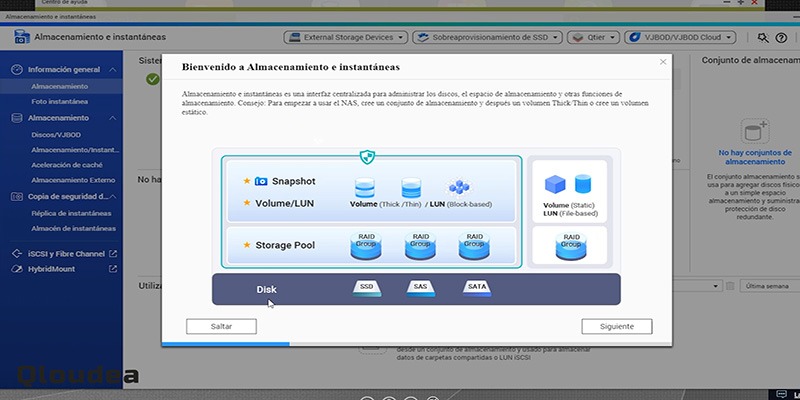The width and height of the screenshot is (800, 400).
Task: Collapse the Almacenamiento sidebar section
Action: pos(113,118)
